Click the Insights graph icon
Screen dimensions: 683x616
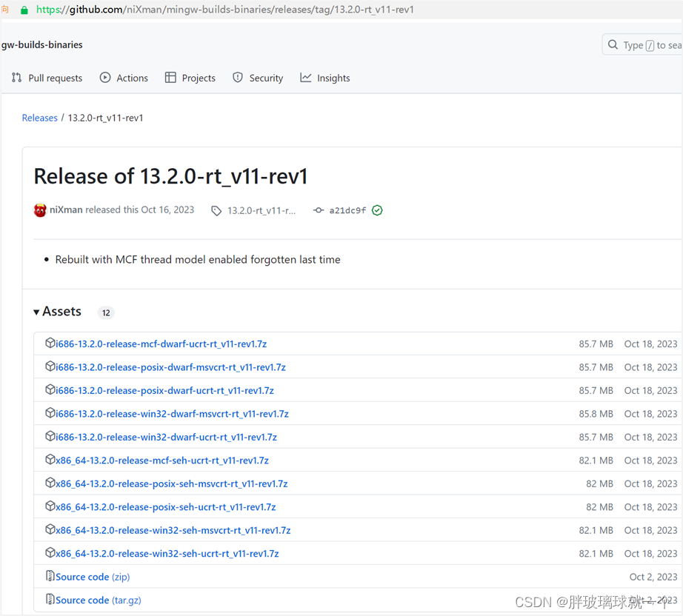coord(306,78)
